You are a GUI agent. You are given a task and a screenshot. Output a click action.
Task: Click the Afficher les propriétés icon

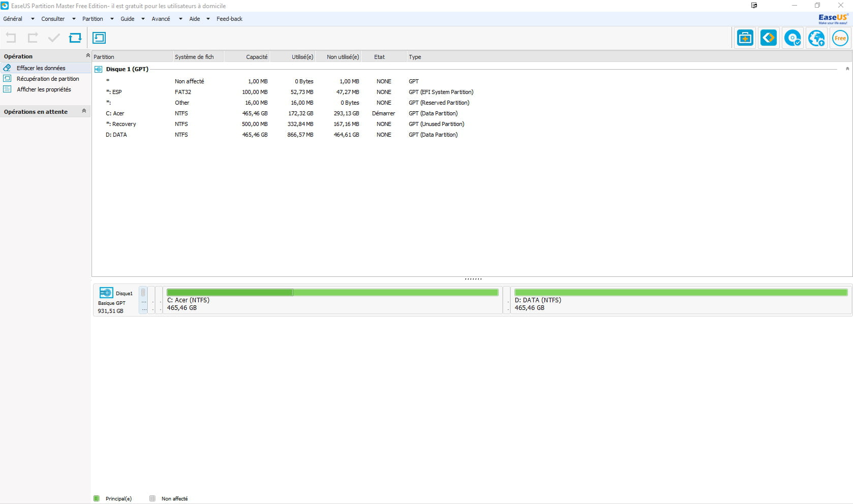click(x=7, y=89)
